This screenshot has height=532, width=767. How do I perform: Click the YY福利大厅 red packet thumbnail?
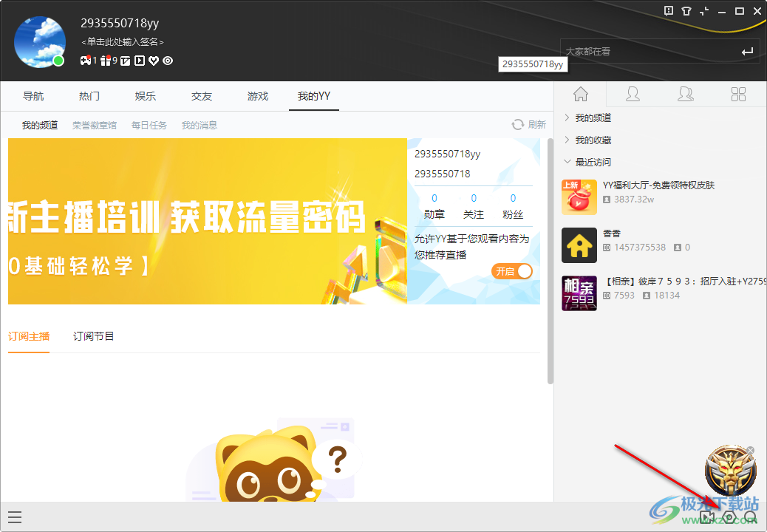pos(579,197)
